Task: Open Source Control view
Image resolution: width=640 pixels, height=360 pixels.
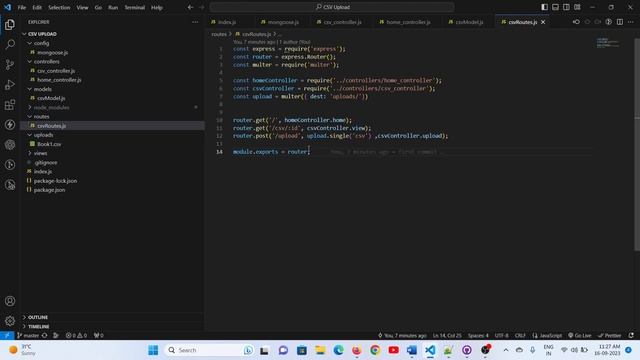Action: click(10, 64)
